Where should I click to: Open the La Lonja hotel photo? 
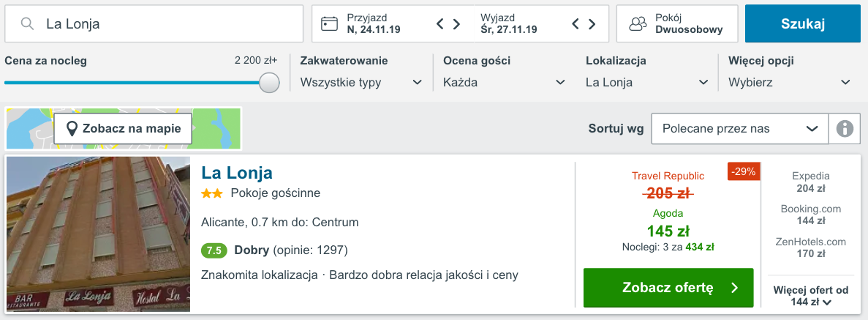coord(98,234)
